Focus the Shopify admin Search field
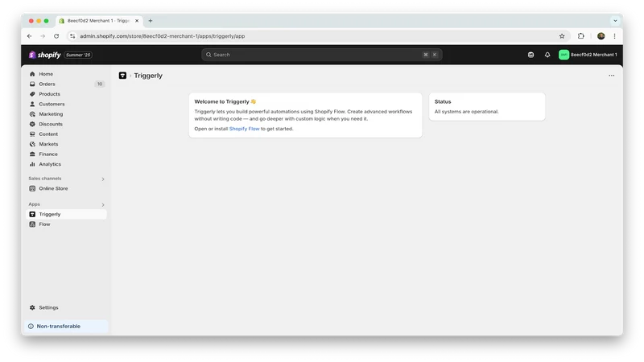 [x=321, y=55]
